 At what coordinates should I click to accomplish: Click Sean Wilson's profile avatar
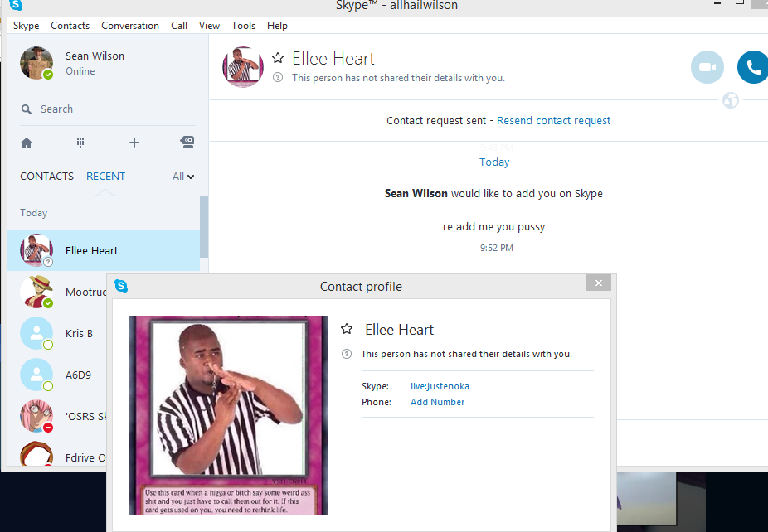coord(36,63)
